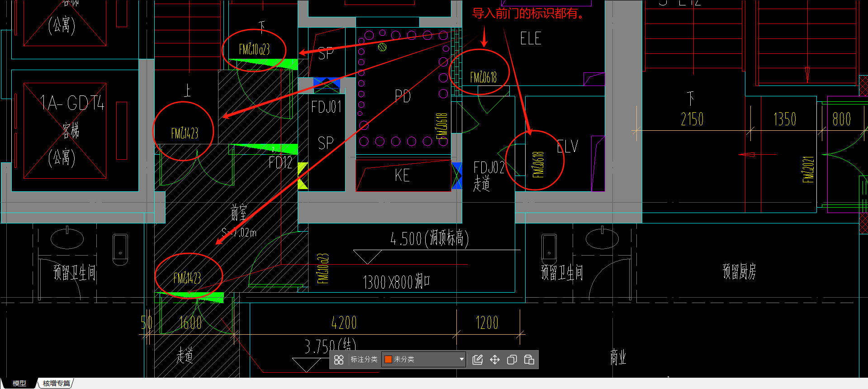Select the 前室 room label
This screenshot has height=389, width=868.
click(x=239, y=212)
